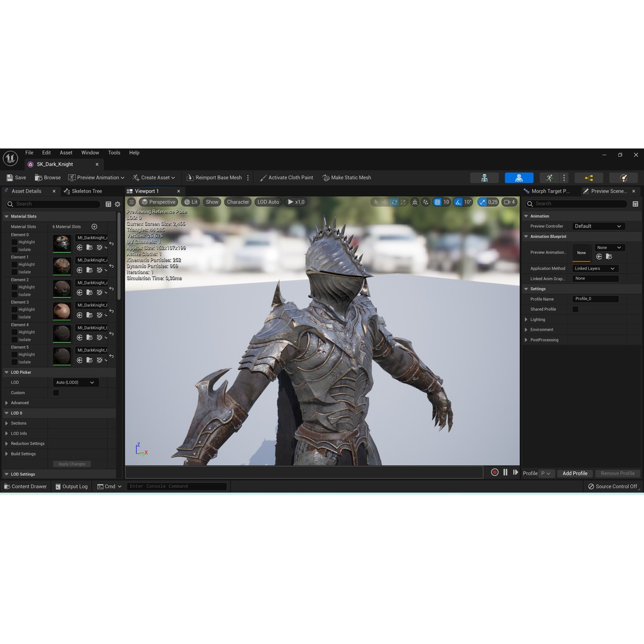
Task: Use selected asset for Element 3 material
Action: tap(80, 315)
